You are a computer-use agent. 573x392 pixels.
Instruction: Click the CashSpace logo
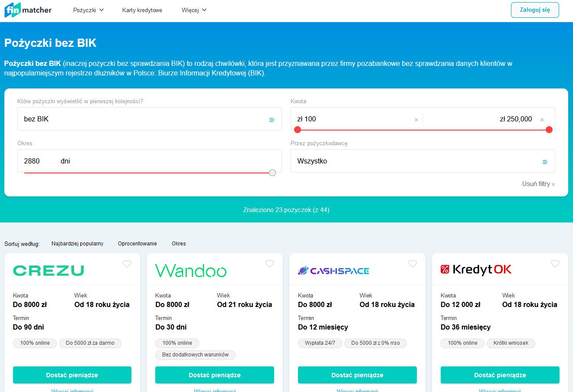coord(334,271)
